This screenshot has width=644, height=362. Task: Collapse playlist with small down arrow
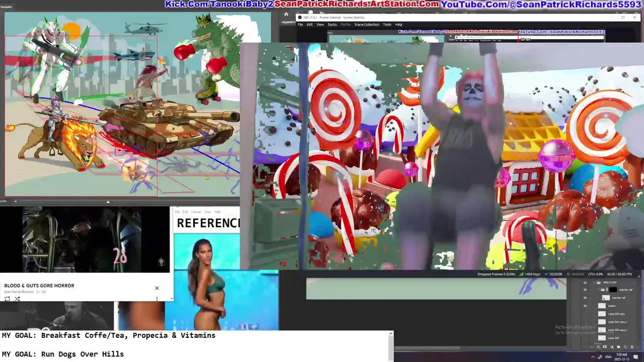point(172,299)
